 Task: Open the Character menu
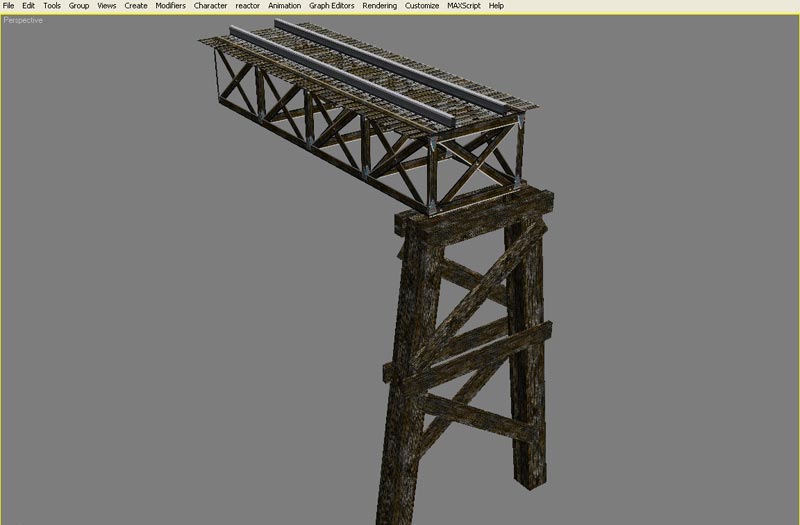[x=210, y=6]
